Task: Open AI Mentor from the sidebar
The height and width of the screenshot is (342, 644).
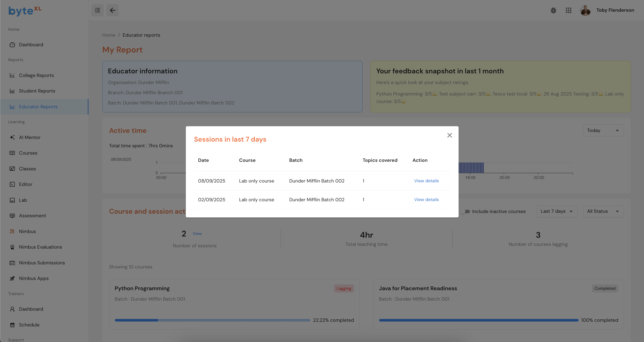Action: point(29,137)
